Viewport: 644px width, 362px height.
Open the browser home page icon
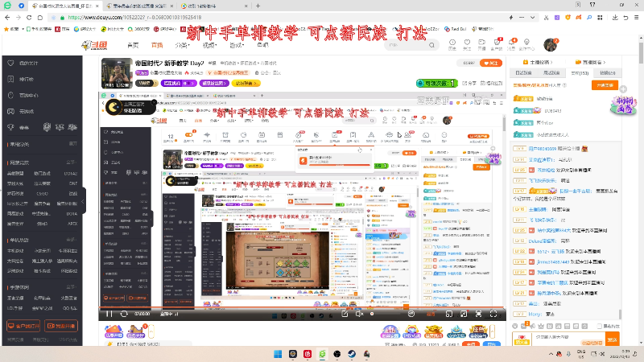[x=39, y=17]
